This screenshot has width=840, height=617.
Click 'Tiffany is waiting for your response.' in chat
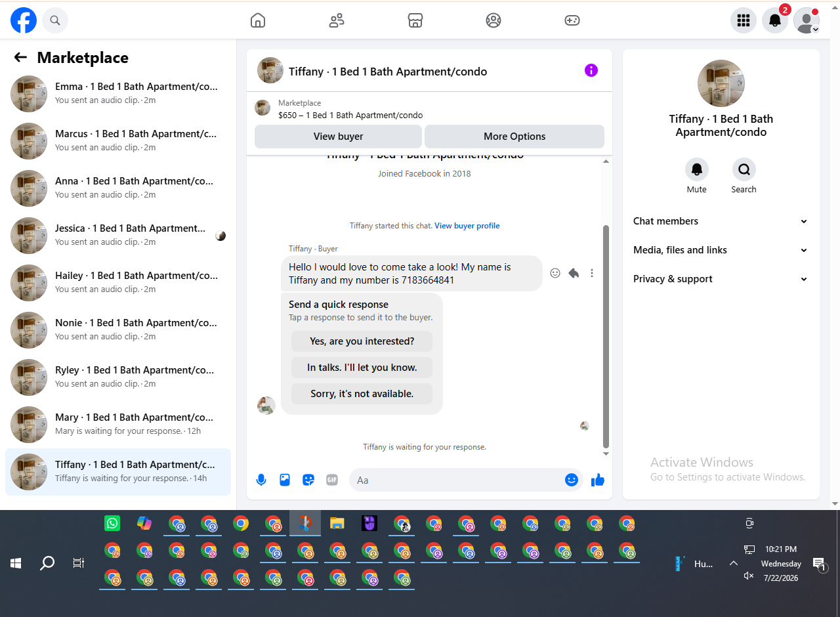click(425, 447)
